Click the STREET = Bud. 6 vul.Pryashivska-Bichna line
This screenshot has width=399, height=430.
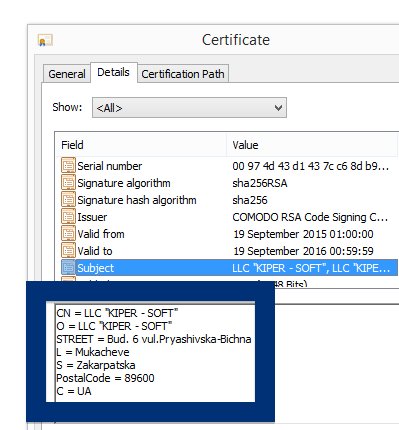coord(154,339)
